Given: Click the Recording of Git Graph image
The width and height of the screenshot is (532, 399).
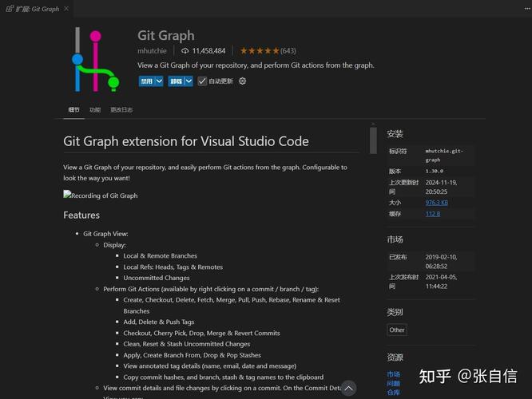Looking at the screenshot, I should point(101,196).
